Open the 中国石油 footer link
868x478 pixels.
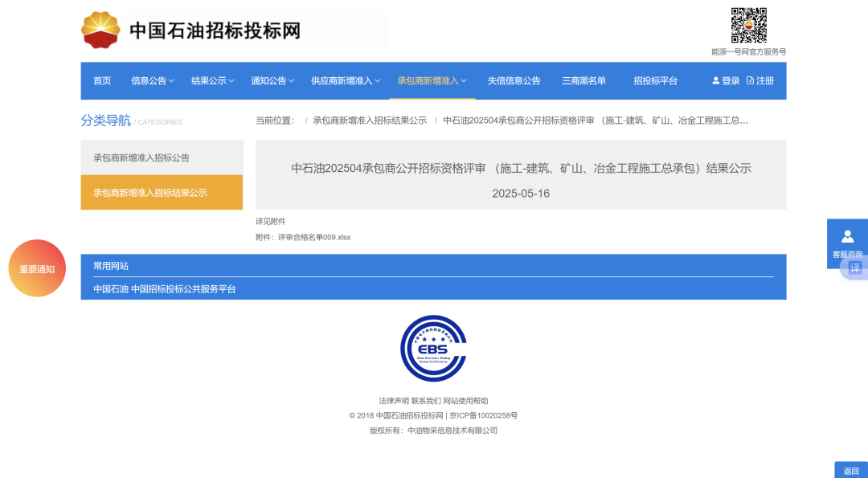click(111, 288)
